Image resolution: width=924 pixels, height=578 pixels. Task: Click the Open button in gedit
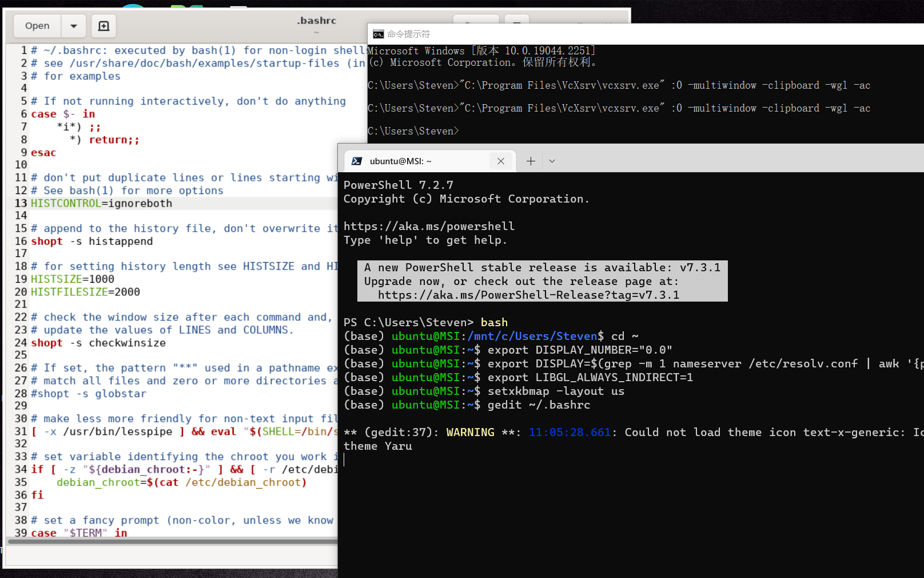point(37,26)
